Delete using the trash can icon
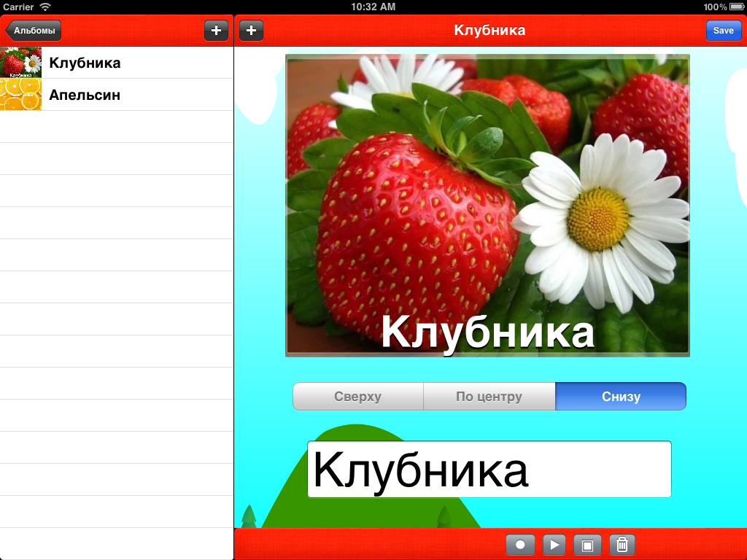Screen dimensions: 747x560 (x=622, y=544)
